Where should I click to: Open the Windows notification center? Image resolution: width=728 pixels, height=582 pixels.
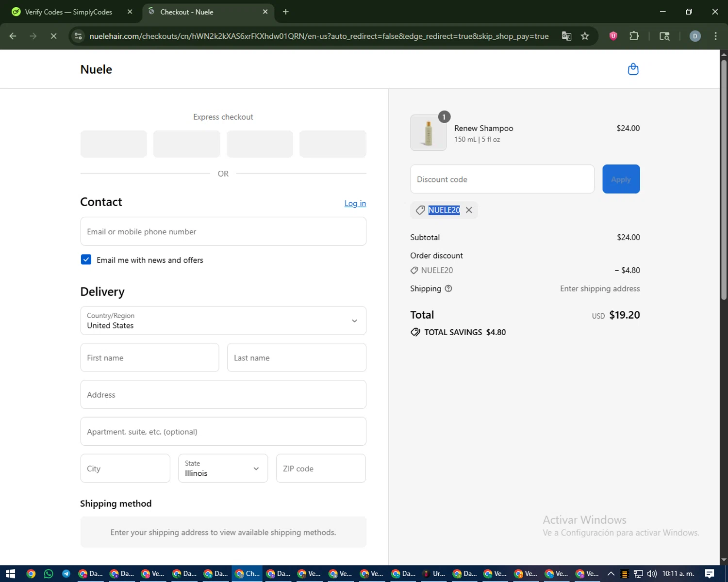point(710,574)
